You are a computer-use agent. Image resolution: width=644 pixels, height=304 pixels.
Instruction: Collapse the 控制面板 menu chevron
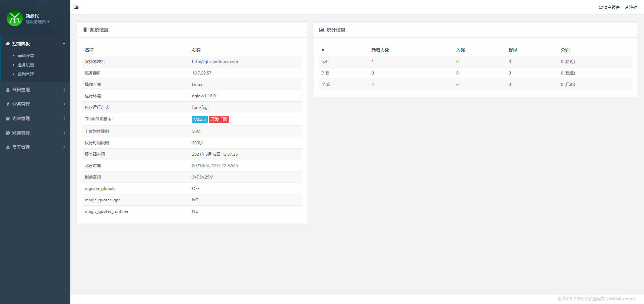pos(64,44)
